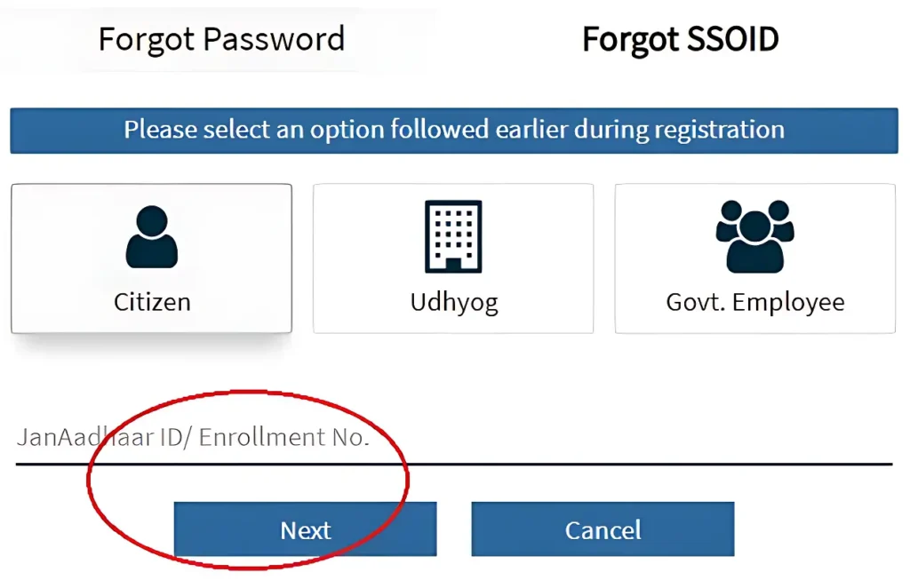Open the Forgot SSOID tab

[x=680, y=39]
